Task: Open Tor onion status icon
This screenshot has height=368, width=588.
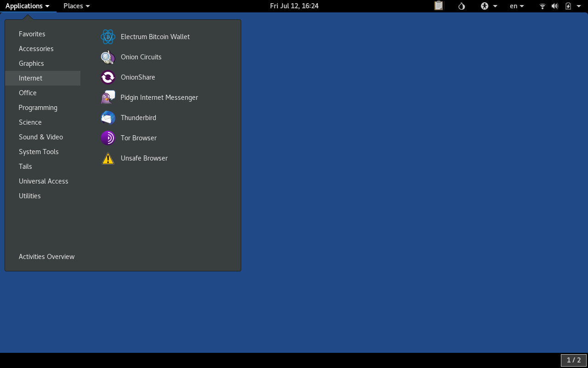Action: pos(462,6)
